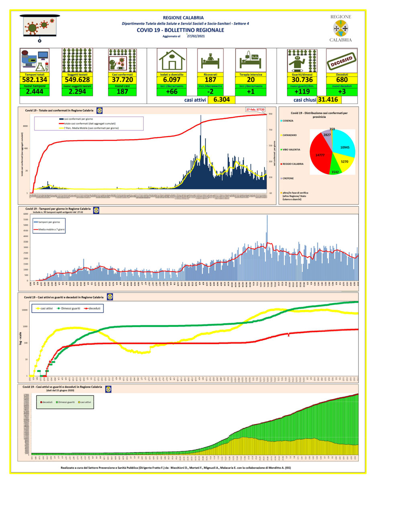The width and height of the screenshot is (411, 532).
Task: Click the Casi confermati infected person icon
Action: tap(122, 61)
